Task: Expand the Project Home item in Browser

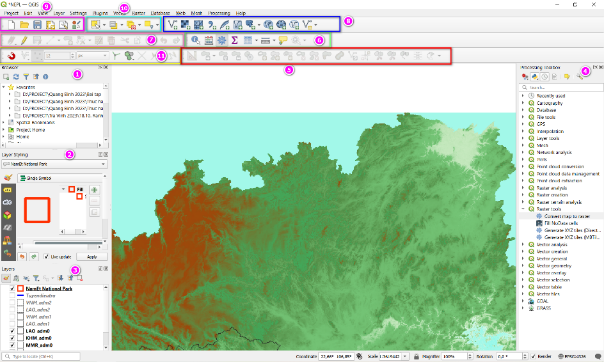Action: (4, 130)
